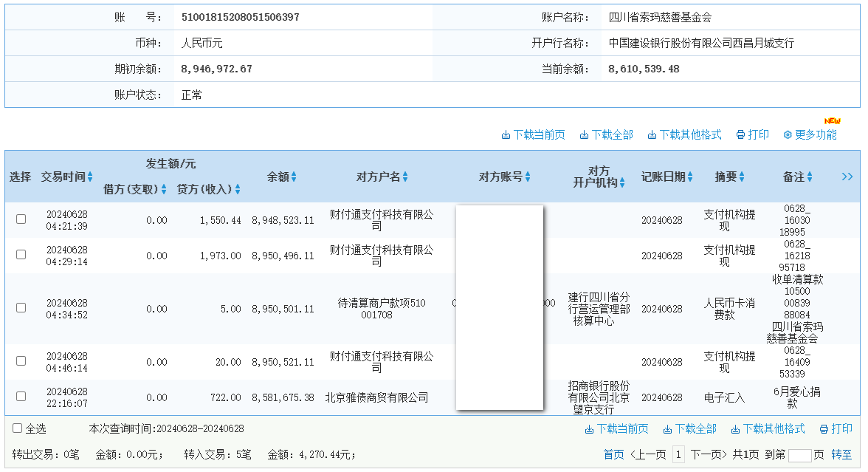Click the 6月爱心捐款 remark cell
This screenshot has width=868, height=472.
coord(797,397)
